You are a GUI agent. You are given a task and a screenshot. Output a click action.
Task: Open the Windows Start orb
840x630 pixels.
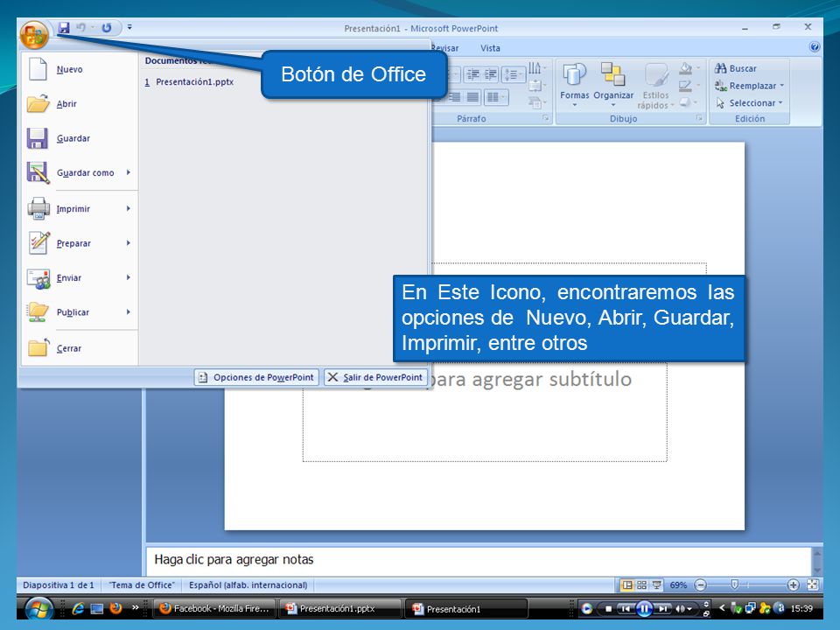point(38,610)
